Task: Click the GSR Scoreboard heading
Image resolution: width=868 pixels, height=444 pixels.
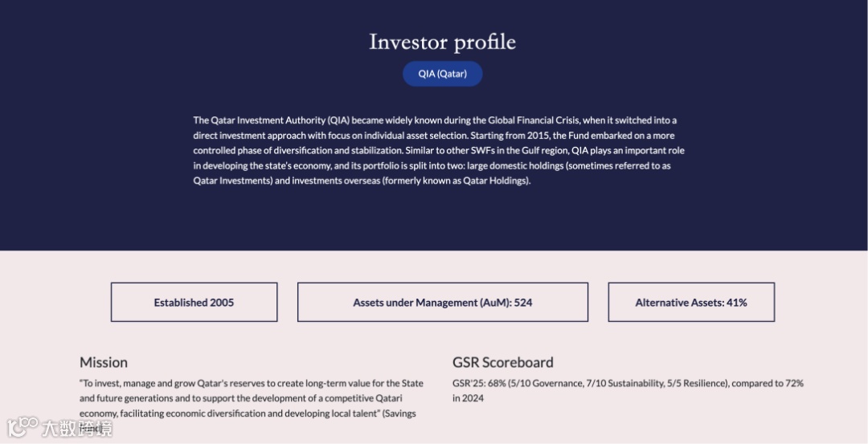Action: (502, 362)
